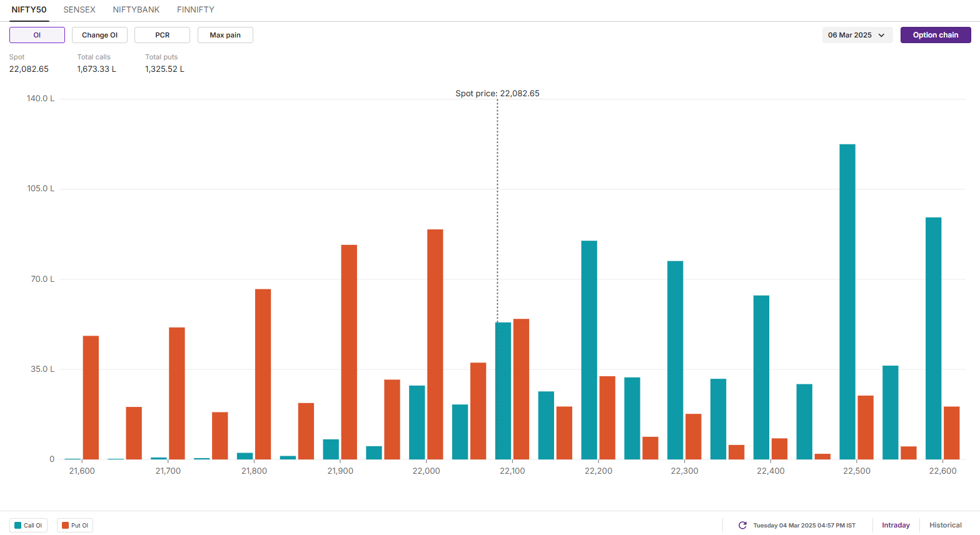The height and width of the screenshot is (535, 980).
Task: Click the 22,000 put OI bar
Action: pos(435,344)
